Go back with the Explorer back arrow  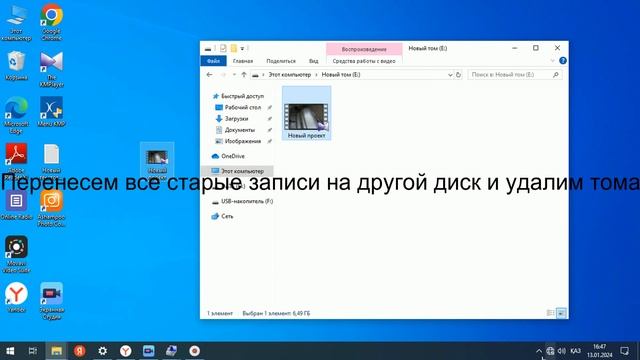pos(209,75)
